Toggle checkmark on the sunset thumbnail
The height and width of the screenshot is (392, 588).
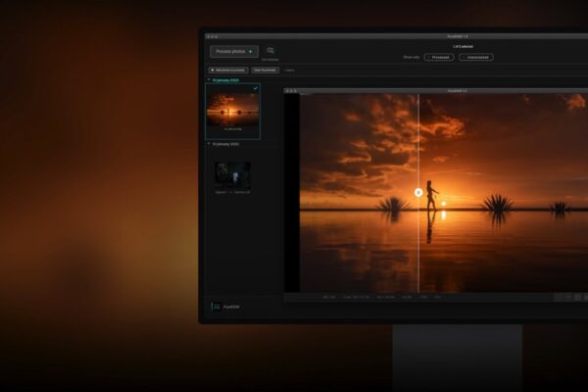pyautogui.click(x=256, y=88)
